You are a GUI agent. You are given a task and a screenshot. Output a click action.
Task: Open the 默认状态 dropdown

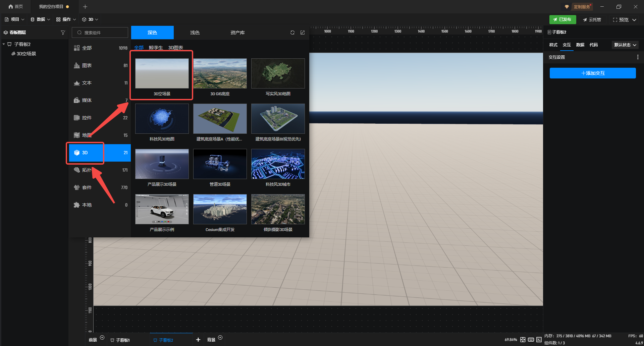625,45
